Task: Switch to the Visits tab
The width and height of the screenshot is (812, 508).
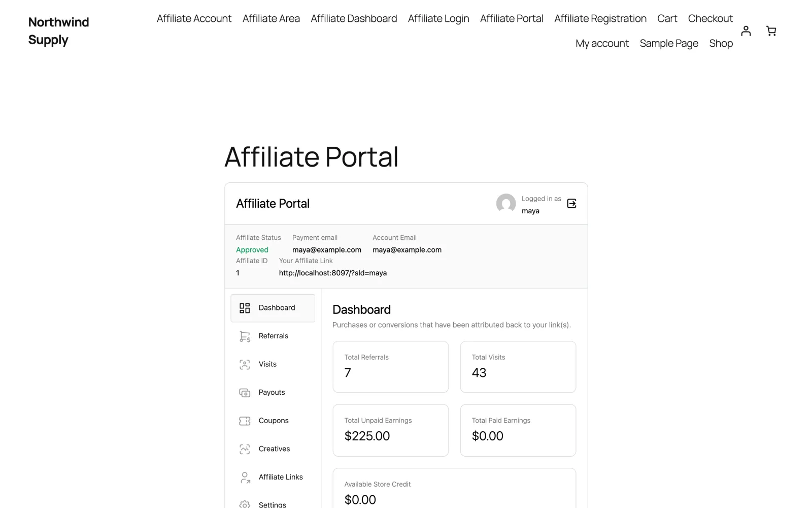Action: tap(273, 364)
